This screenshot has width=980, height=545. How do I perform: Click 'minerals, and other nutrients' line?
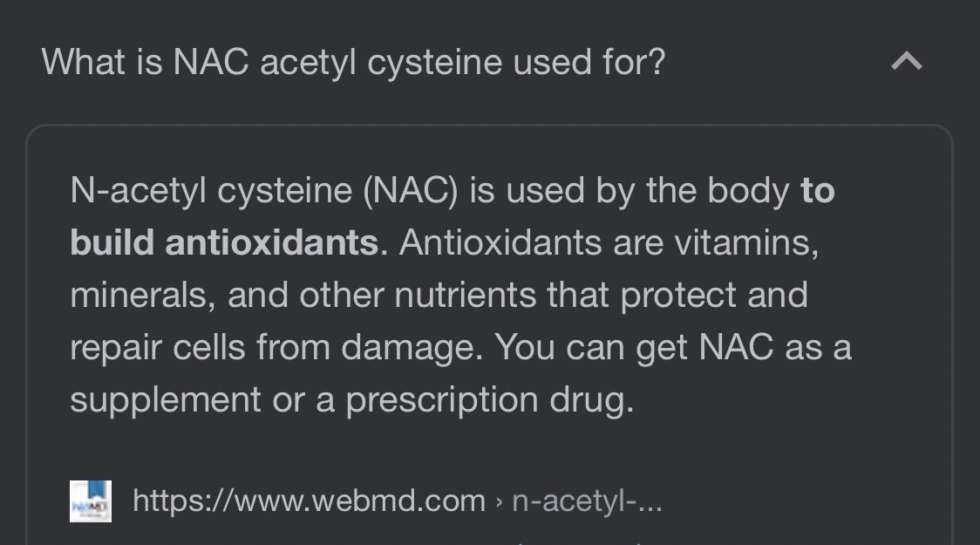pos(303,295)
